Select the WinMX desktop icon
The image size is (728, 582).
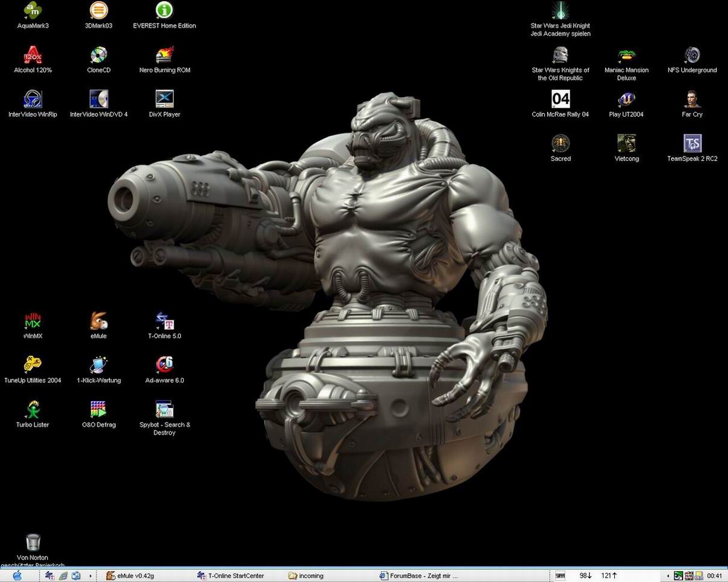tap(33, 321)
